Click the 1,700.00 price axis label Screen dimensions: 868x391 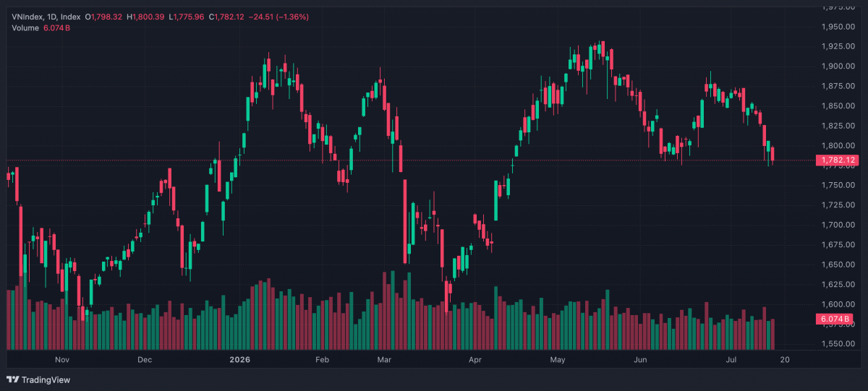tap(837, 225)
